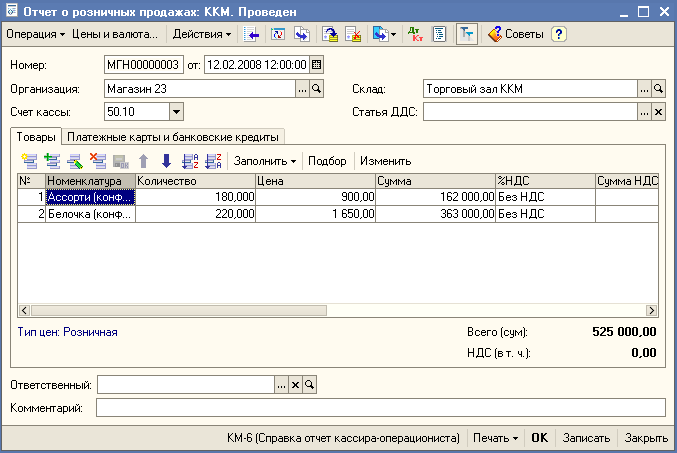Image resolution: width=677 pixels, height=453 pixels.
Task: Open calendar picker next to document date
Action: coord(317,66)
